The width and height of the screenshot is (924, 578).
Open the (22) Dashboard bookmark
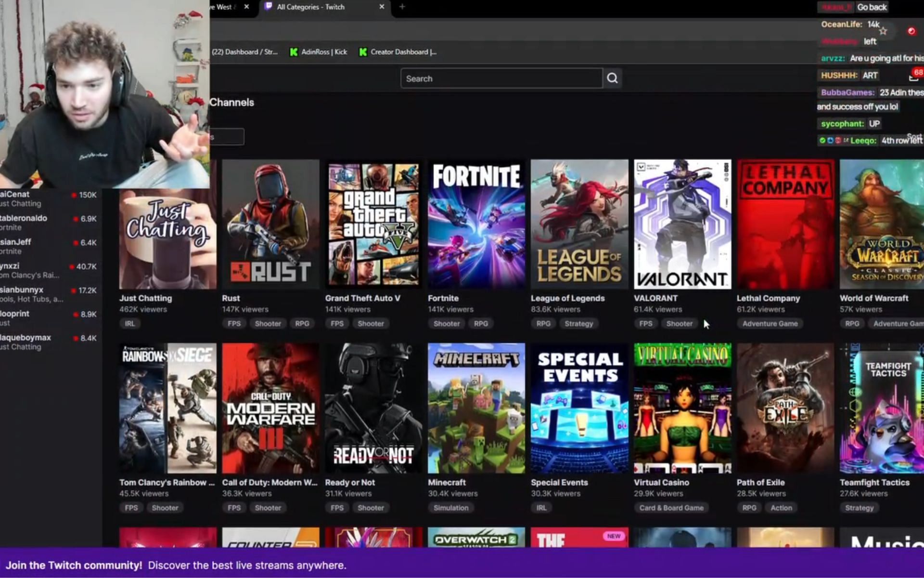pyautogui.click(x=244, y=52)
